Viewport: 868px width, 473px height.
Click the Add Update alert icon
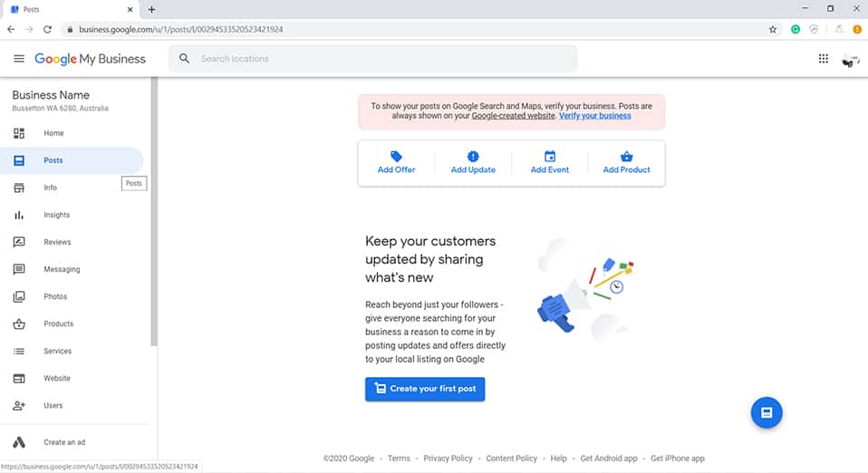[473, 156]
